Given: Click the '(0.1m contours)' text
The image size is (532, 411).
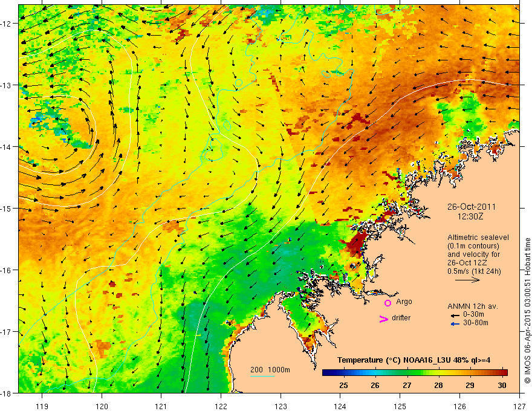Looking at the screenshot, I should [x=473, y=246].
